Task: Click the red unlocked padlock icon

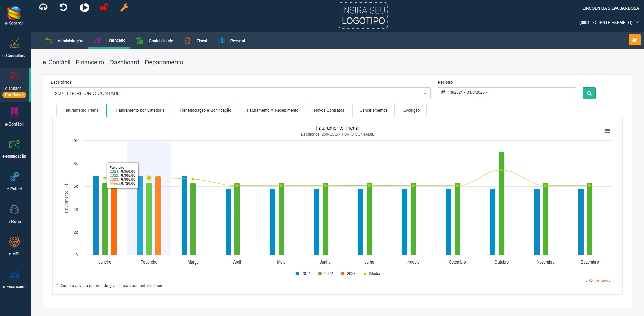Action: pyautogui.click(x=104, y=7)
